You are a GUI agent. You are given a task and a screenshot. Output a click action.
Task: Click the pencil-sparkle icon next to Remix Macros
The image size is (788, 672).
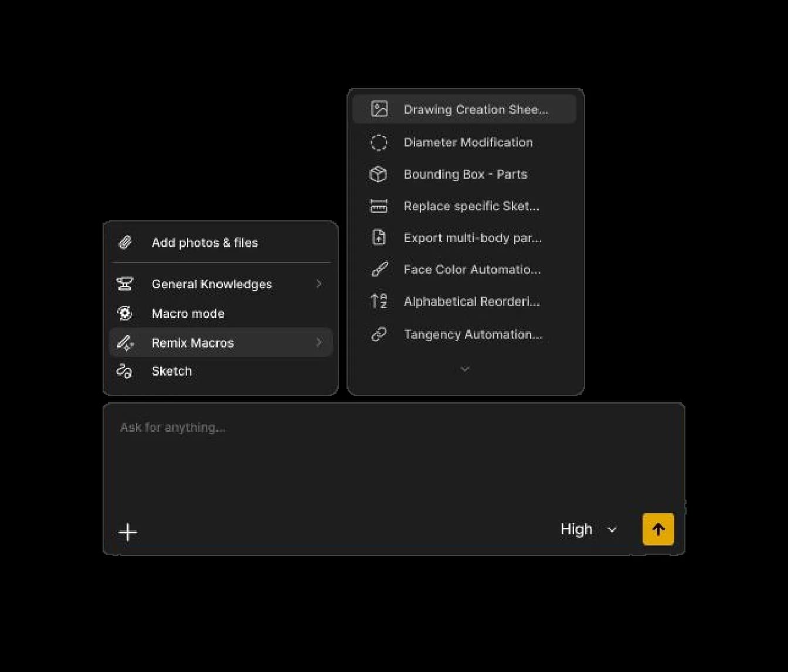[x=125, y=343]
